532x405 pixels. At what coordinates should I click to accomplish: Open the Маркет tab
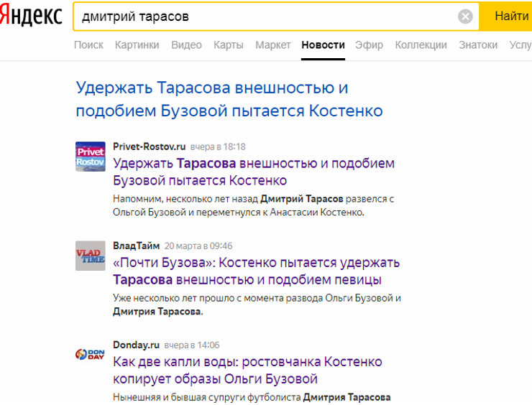pyautogui.click(x=273, y=45)
